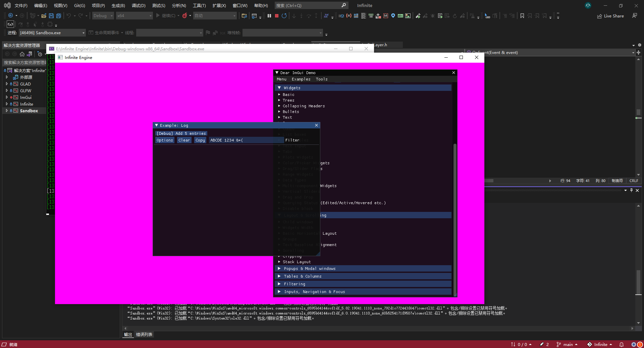Click the Live Share button
Screen dimensions: 644x348
(x=610, y=16)
